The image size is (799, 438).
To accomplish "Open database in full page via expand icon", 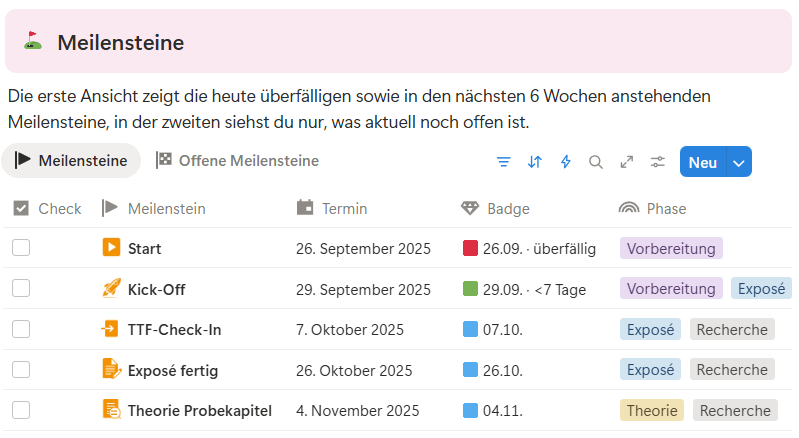I will pos(627,162).
